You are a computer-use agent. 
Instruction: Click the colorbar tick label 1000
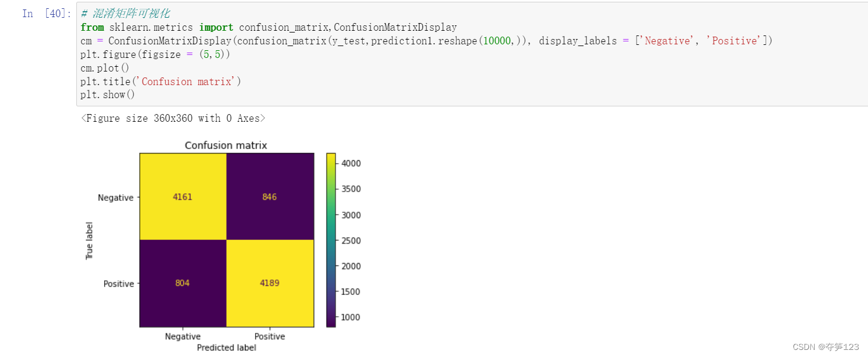click(x=350, y=317)
